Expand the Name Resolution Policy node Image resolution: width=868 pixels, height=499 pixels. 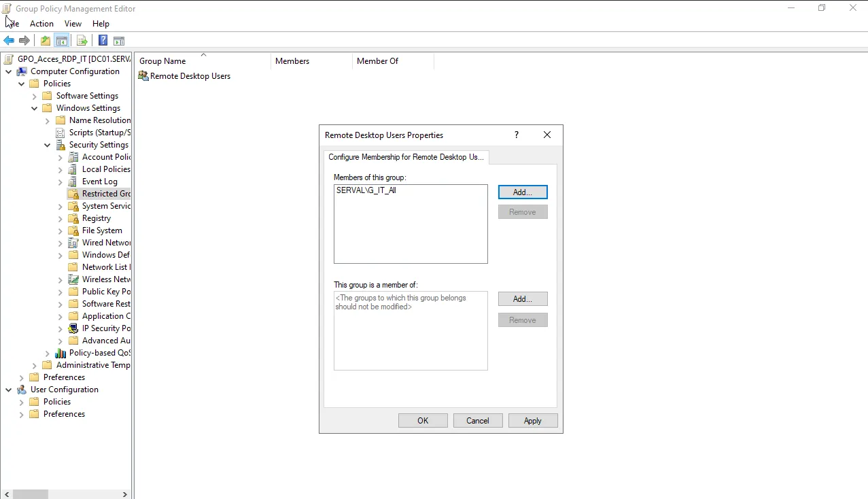tap(48, 120)
